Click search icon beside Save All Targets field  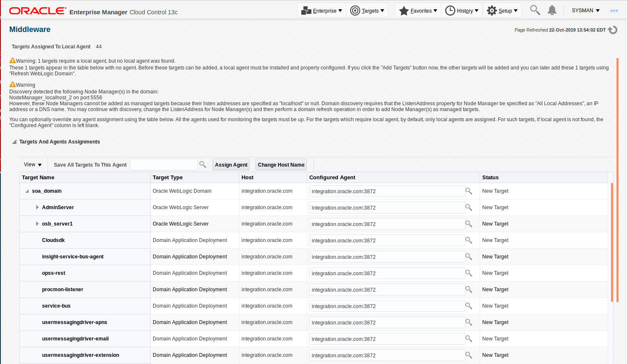(203, 165)
